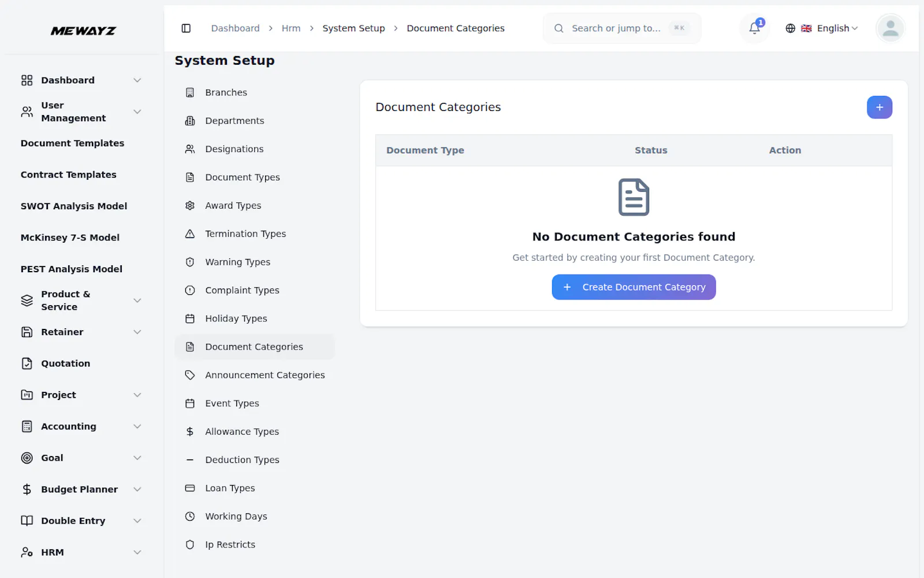Viewport: 924px width, 578px height.
Task: Click the Event Types calendar icon
Action: coord(190,403)
